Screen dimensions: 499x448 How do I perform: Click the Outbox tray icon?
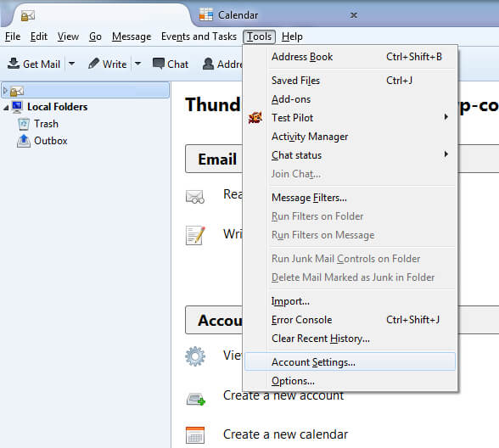24,141
